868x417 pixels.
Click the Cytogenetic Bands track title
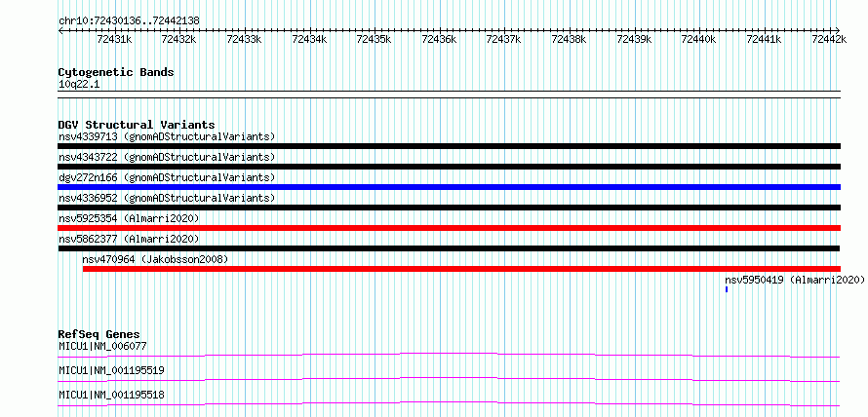116,72
